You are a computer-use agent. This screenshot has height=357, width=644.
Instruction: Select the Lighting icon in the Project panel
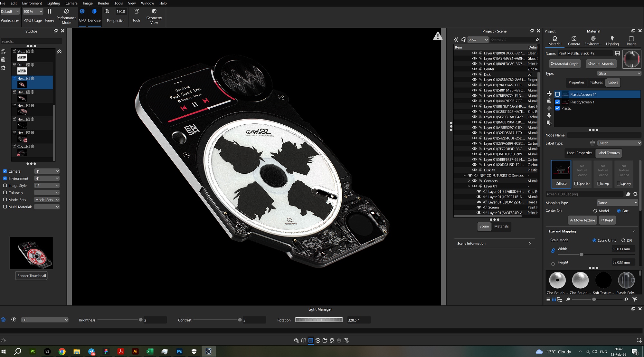coord(613,39)
